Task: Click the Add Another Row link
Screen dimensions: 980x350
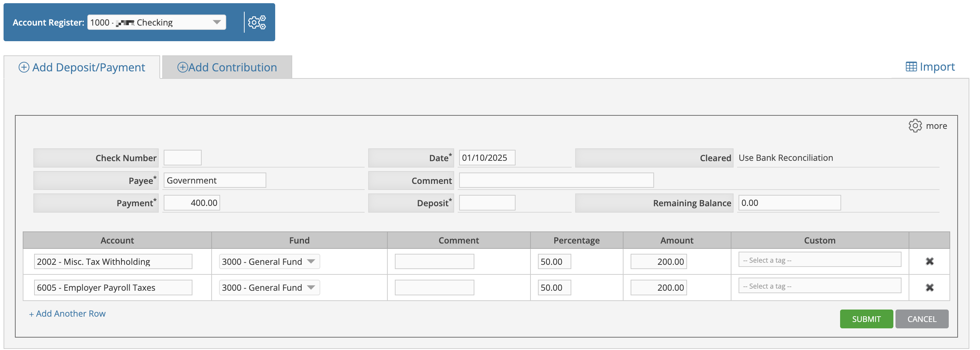Action: click(67, 314)
